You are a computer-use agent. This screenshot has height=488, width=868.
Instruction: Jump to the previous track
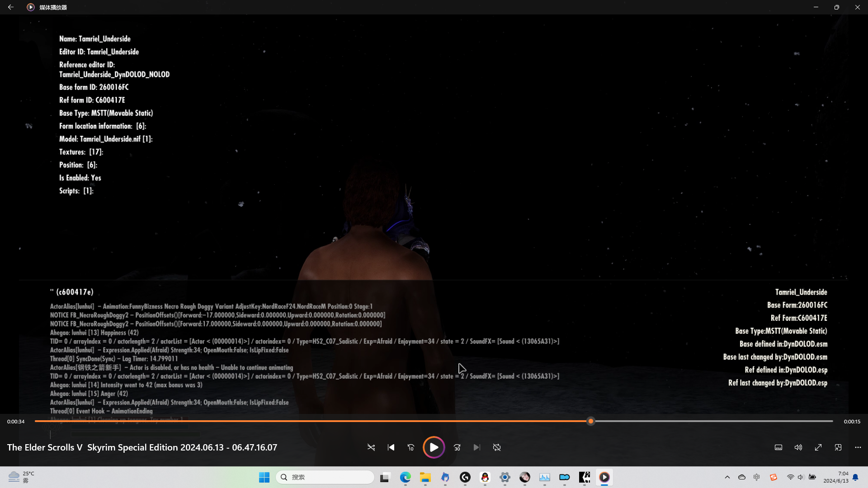[x=391, y=447]
